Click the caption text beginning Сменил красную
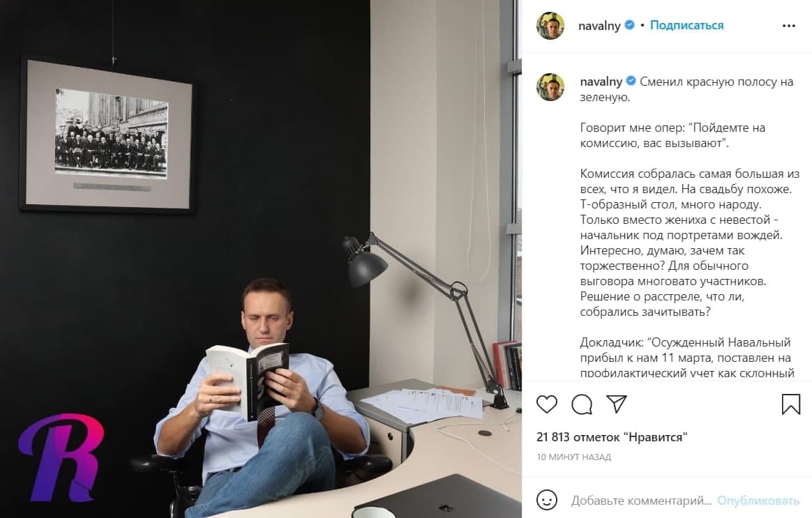Viewport: 812px width, 518px height. coord(686,89)
